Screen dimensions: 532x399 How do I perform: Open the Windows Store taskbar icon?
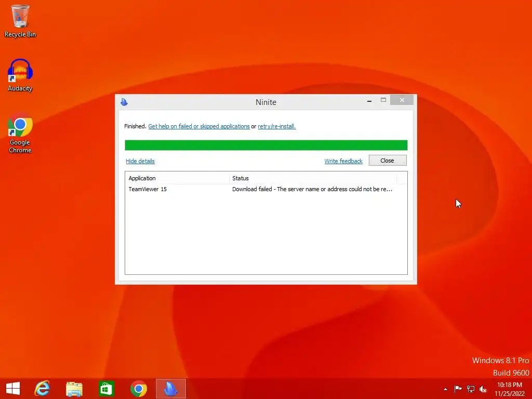106,389
